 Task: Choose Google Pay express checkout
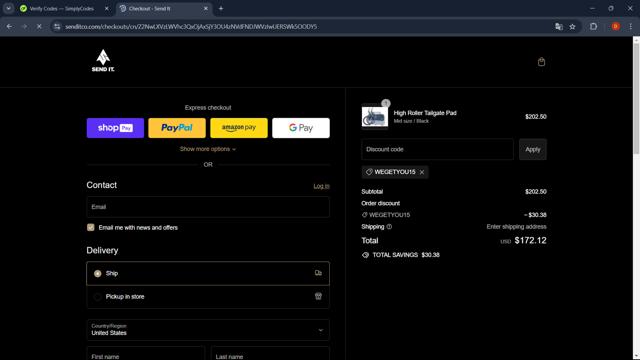[x=301, y=128]
